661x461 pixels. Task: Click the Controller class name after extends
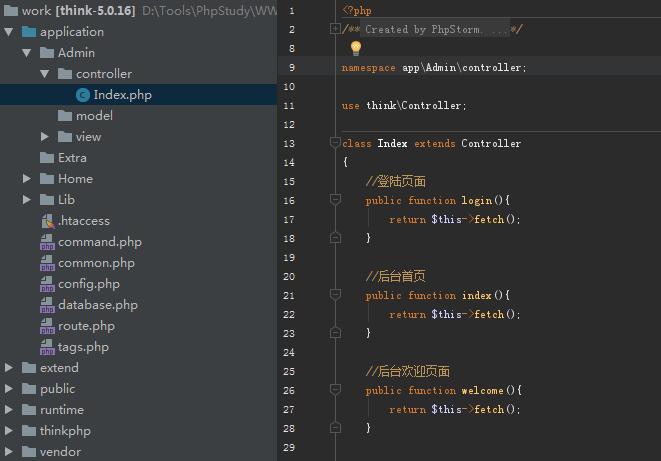(491, 143)
